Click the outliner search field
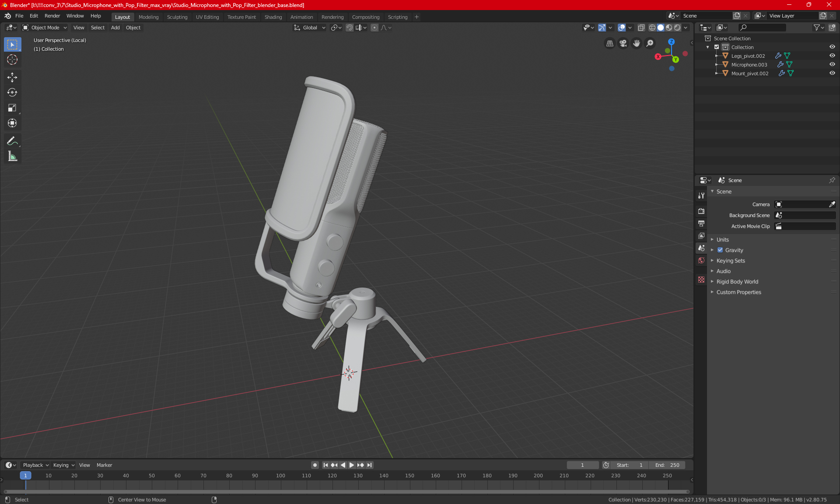The width and height of the screenshot is (840, 504). tap(762, 28)
